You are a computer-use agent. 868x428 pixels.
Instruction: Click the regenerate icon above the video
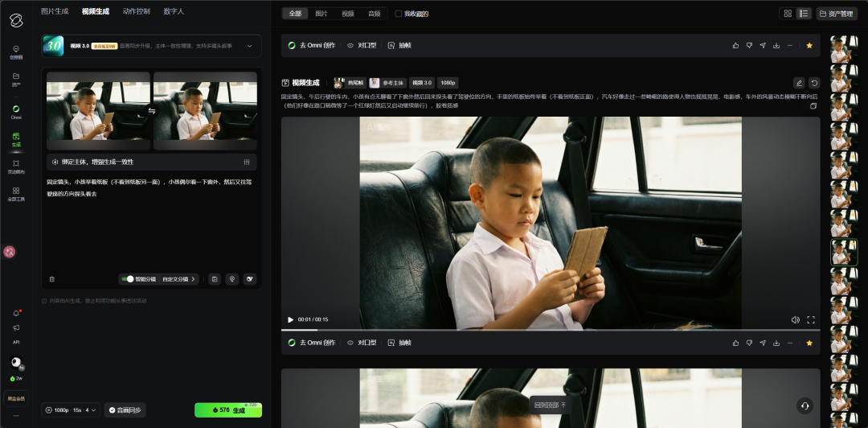coord(814,83)
